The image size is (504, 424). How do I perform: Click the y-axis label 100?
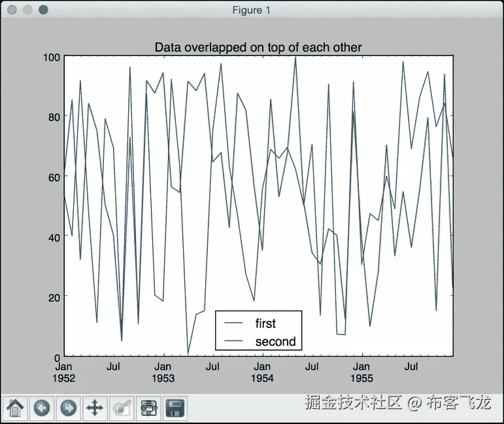click(52, 57)
